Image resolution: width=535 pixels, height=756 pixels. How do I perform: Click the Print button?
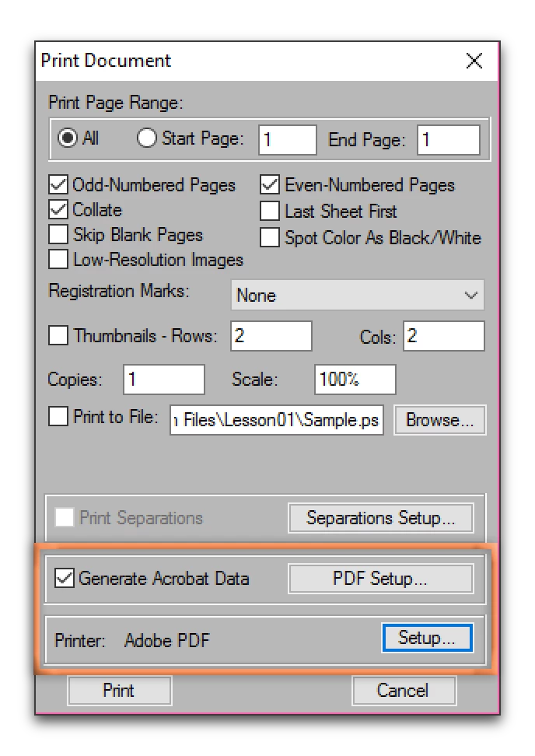click(119, 691)
